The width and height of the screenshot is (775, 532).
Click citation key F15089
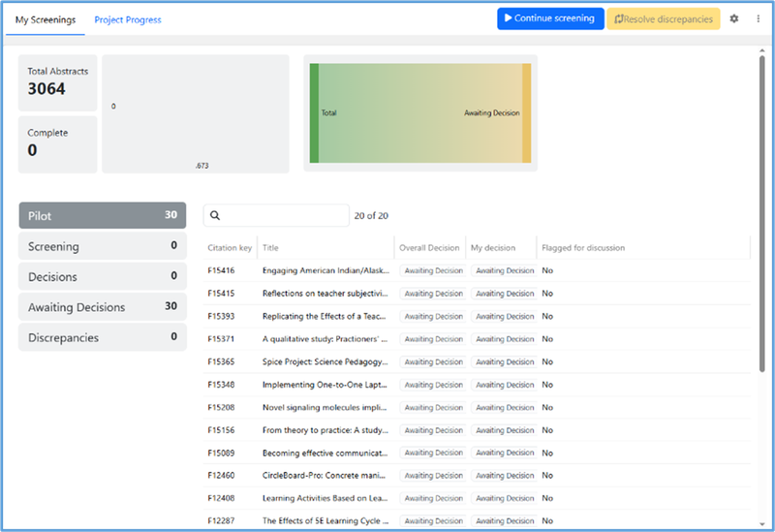coord(221,453)
